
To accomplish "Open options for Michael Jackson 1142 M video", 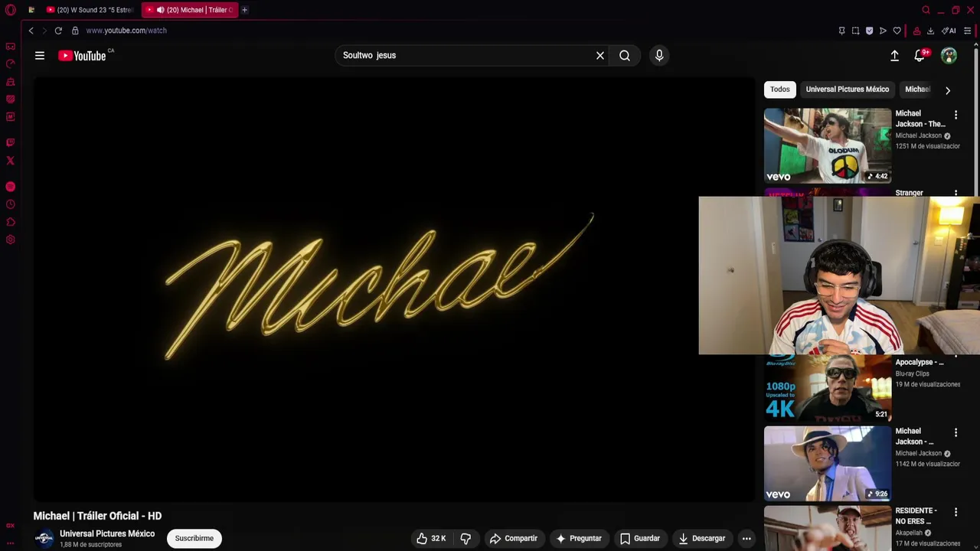I will [x=955, y=432].
